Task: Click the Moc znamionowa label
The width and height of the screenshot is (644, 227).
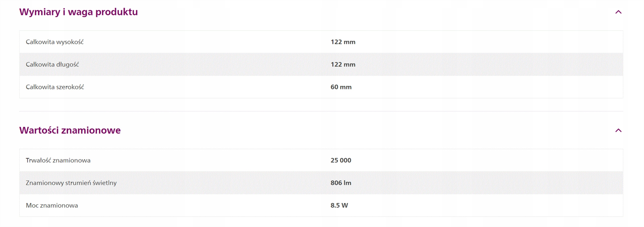Action: (52, 205)
